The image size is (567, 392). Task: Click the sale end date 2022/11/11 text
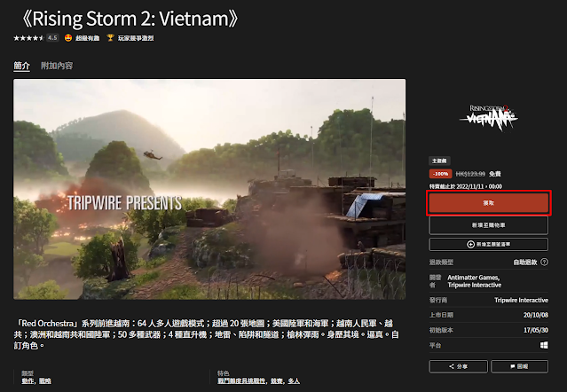[466, 186]
